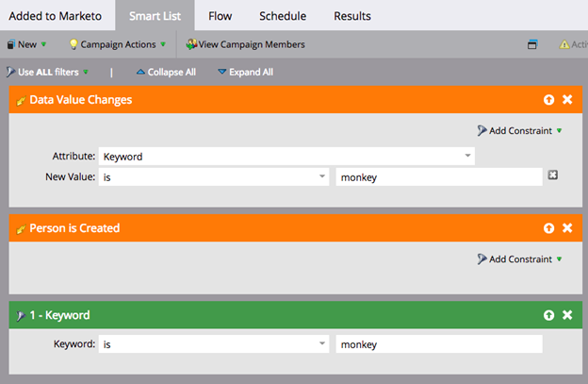Screen dimensions: 588x384
Task: Click the monkey value field in Keyword filter
Action: point(438,344)
